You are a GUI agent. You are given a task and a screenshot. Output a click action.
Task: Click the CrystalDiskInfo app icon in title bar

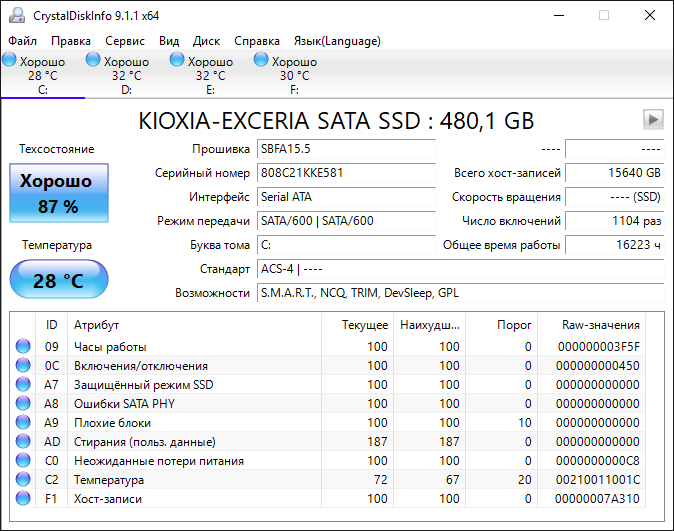point(17,15)
